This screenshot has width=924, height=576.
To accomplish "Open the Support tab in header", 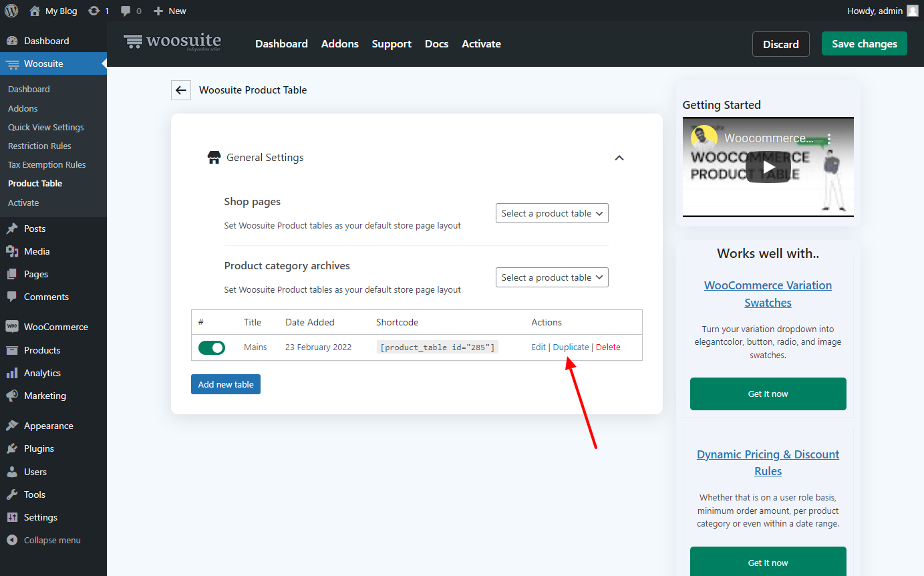I will (x=392, y=44).
